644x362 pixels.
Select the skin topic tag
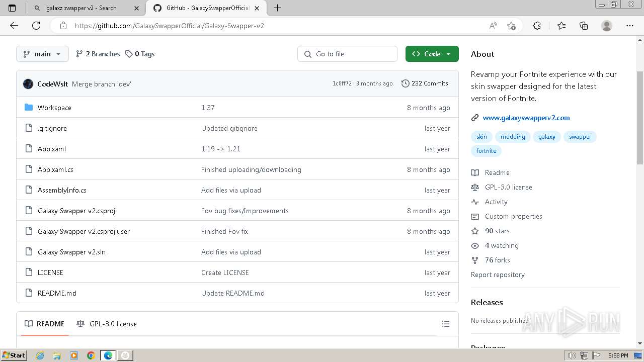(481, 137)
